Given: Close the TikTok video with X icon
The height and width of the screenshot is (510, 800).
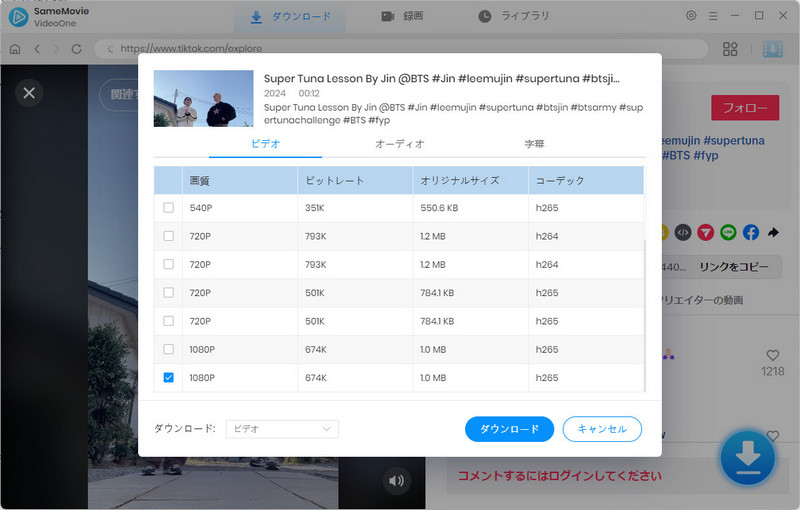Looking at the screenshot, I should tap(29, 93).
